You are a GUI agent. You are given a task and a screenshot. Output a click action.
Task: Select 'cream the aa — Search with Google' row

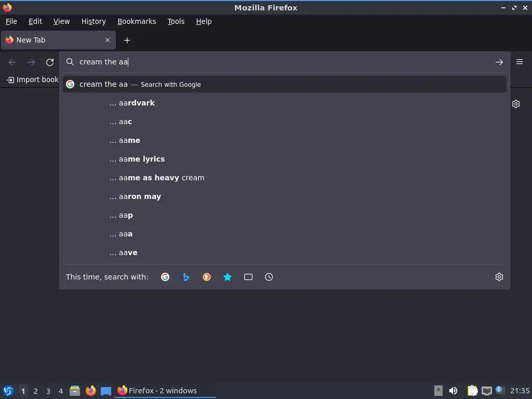[284, 84]
